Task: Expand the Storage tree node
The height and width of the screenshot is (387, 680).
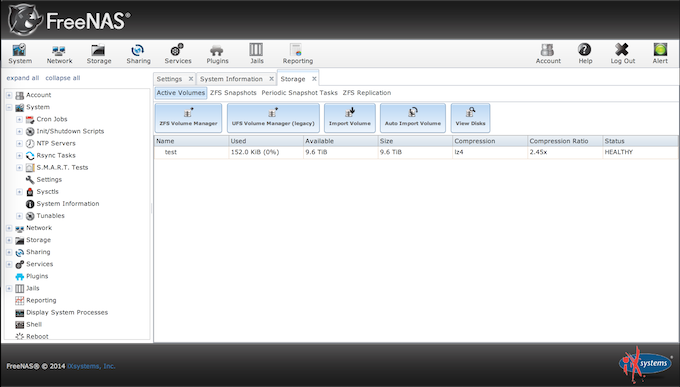Action: 9,240
